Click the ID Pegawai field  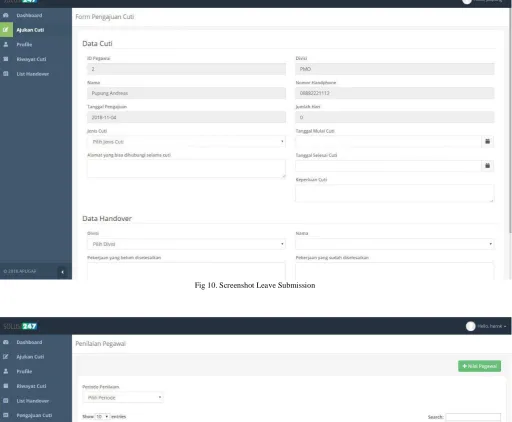(186, 69)
